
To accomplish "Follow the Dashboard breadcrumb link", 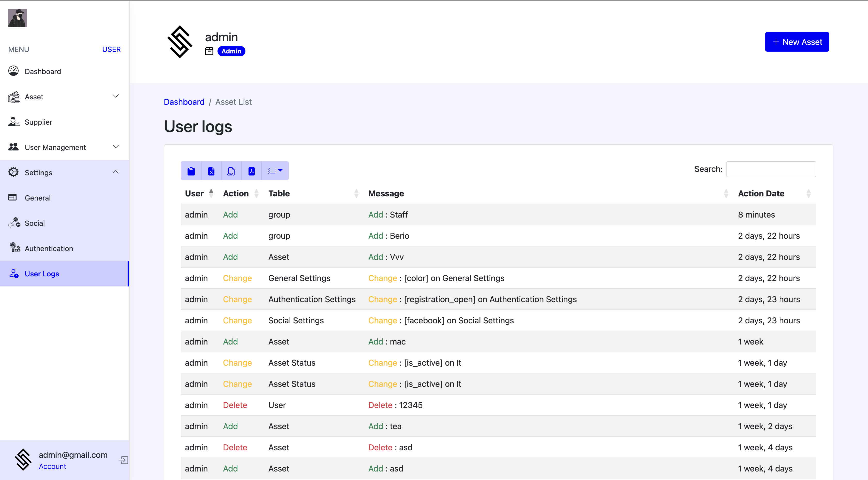I will pyautogui.click(x=184, y=102).
